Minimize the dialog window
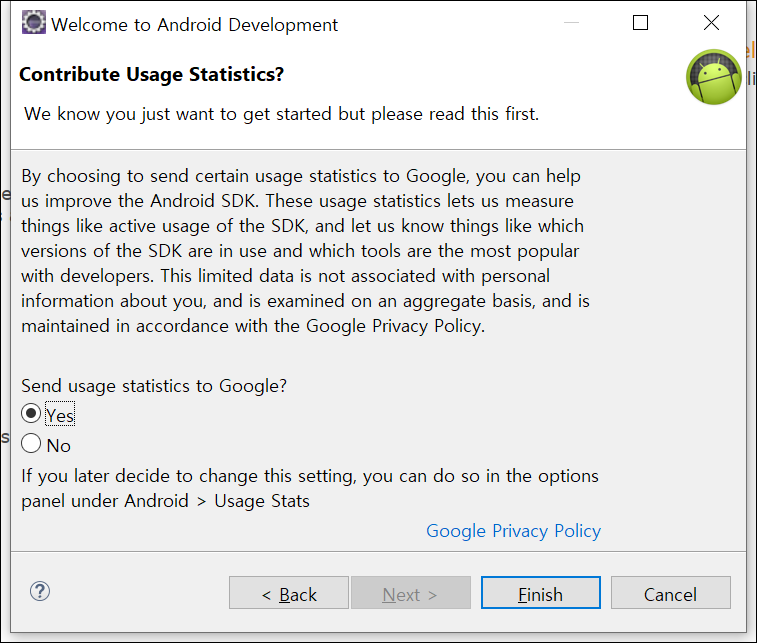Screen dimensions: 757x643 (x=571, y=22)
